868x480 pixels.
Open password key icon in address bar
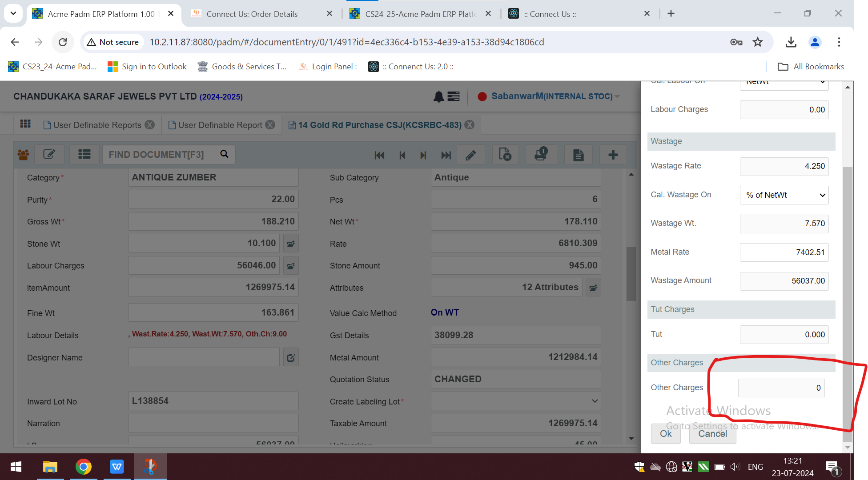(x=736, y=42)
